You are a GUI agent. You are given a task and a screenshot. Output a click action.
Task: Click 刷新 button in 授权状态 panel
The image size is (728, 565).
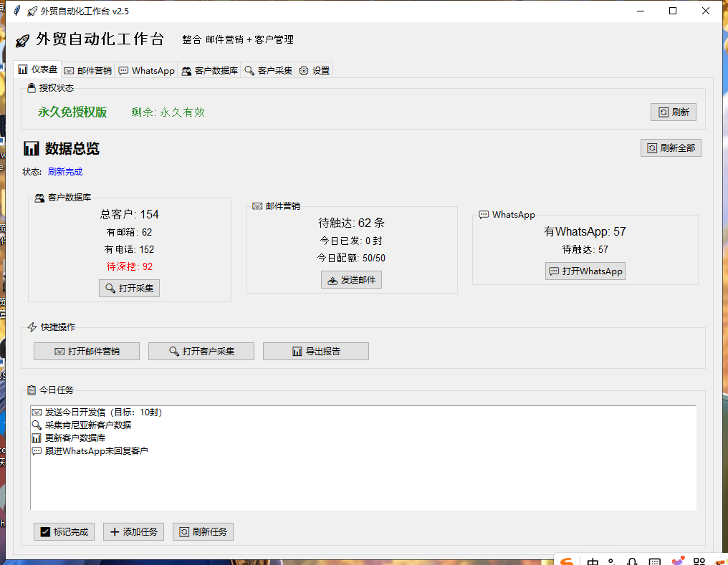(x=674, y=112)
